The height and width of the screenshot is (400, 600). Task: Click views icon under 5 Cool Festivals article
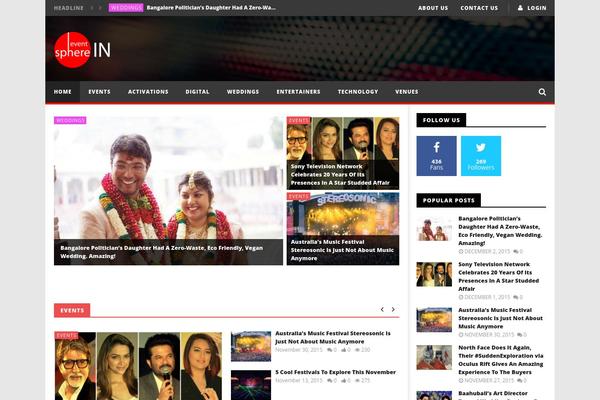pos(357,380)
